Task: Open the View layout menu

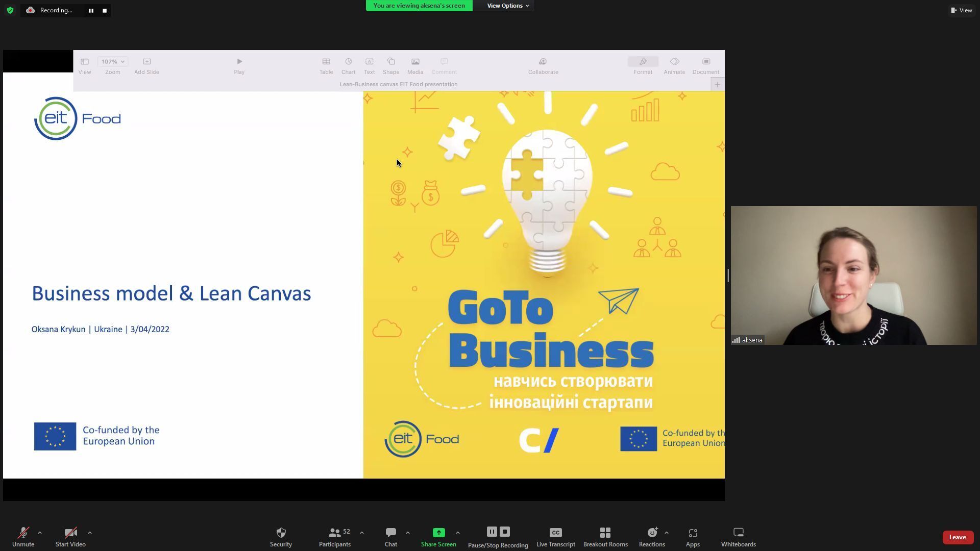Action: [x=962, y=10]
